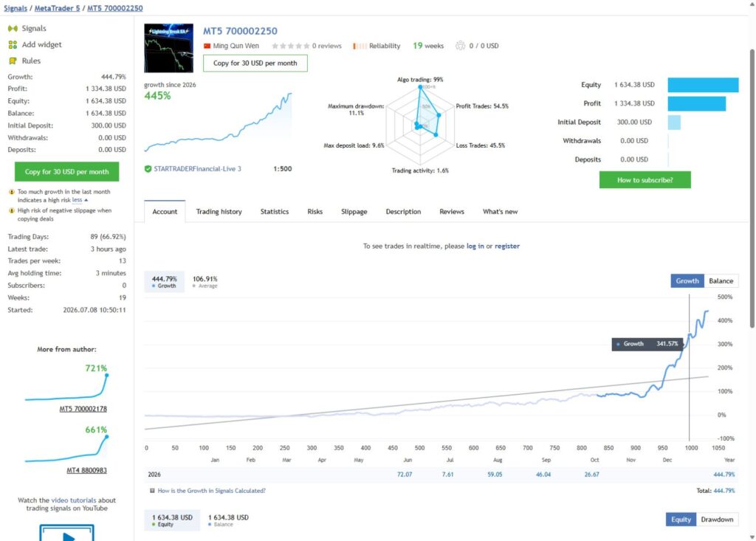The image size is (756, 541).
Task: Click the warning icon beside 'High risk of negative slippage'
Action: tap(12, 210)
